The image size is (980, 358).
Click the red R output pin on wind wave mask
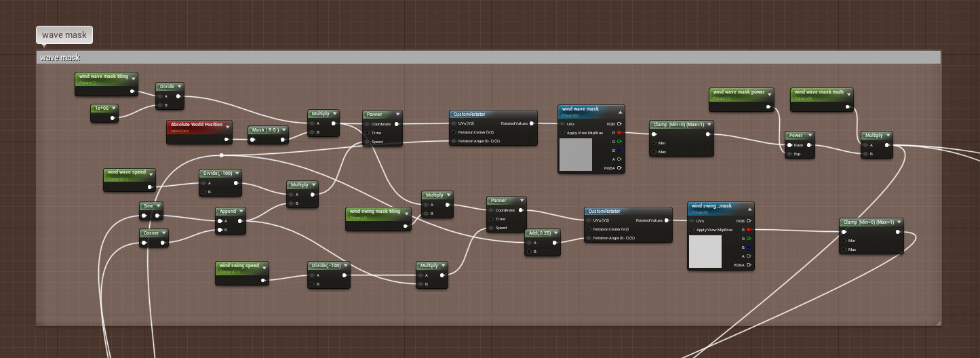tap(619, 133)
